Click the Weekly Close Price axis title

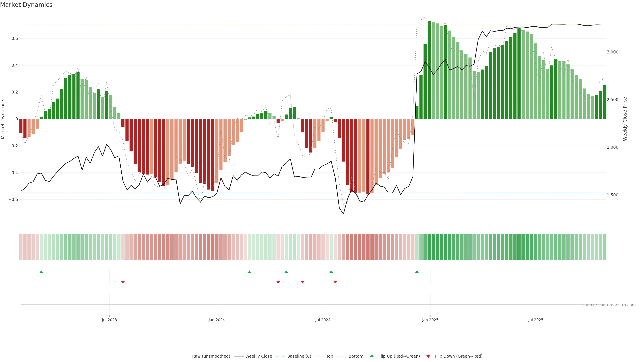[625, 119]
